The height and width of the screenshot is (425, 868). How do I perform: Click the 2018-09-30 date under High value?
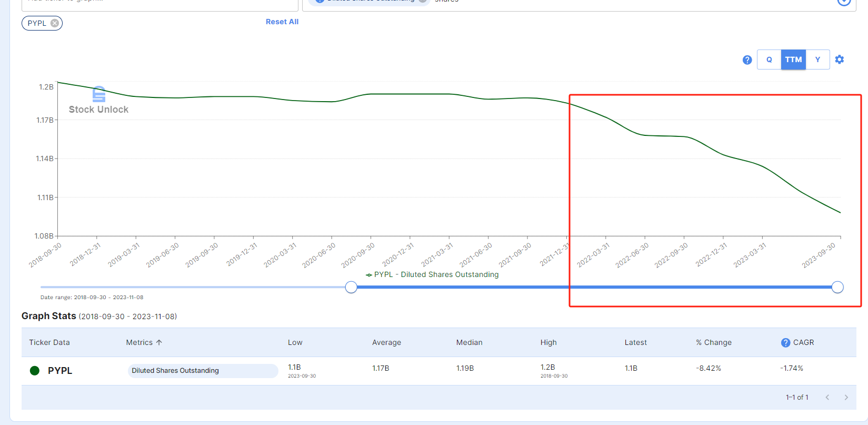point(554,376)
